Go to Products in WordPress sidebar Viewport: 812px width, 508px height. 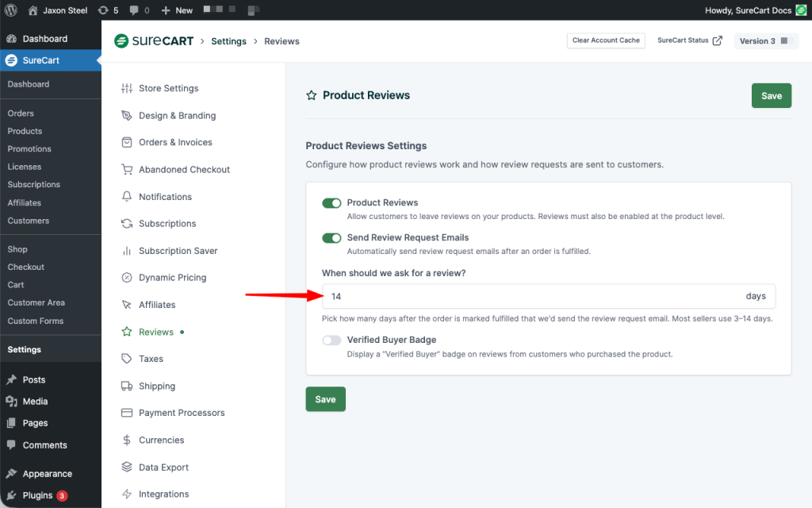pos(25,131)
